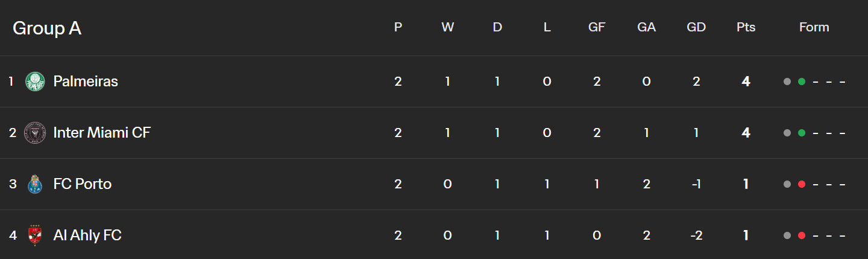Click FC Porto grey draw form dot
The width and height of the screenshot is (868, 259).
[x=787, y=184]
